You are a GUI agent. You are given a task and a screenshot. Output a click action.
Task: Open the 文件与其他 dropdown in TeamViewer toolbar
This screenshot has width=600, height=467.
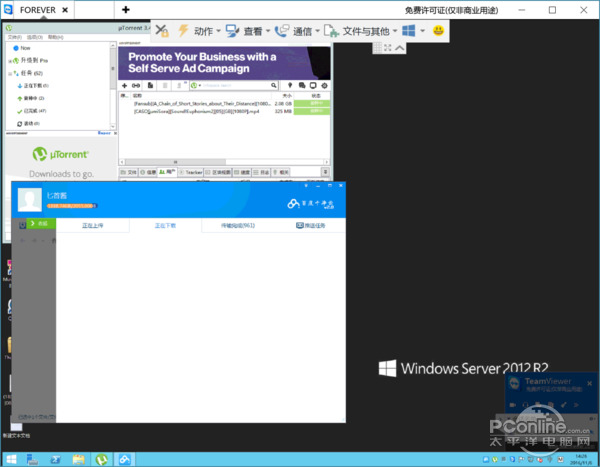[370, 31]
